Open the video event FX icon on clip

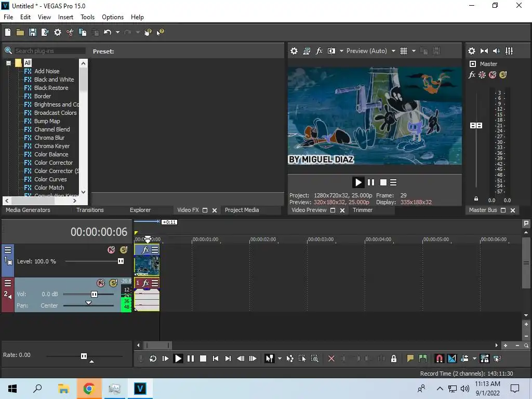[145, 250]
